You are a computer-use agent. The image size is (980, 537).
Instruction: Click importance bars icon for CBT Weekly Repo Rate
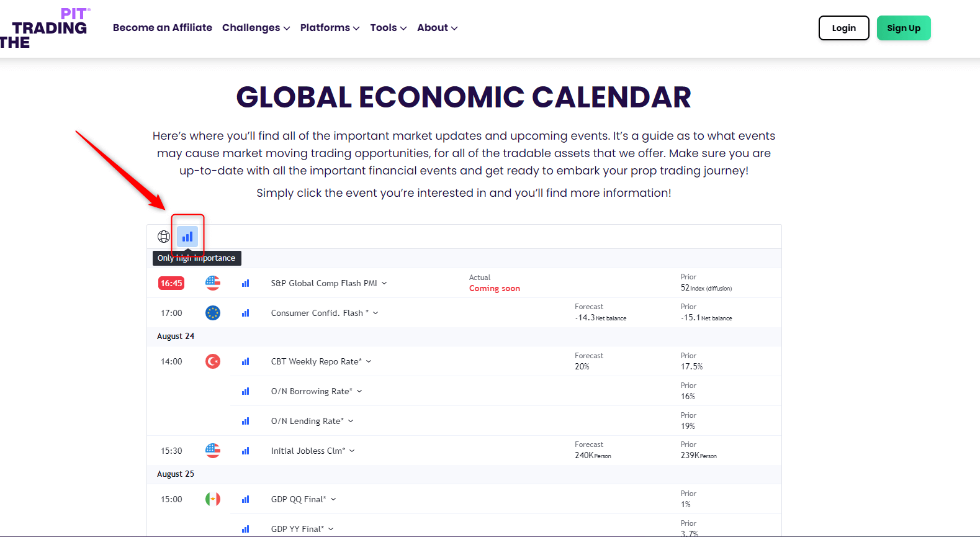coord(246,361)
